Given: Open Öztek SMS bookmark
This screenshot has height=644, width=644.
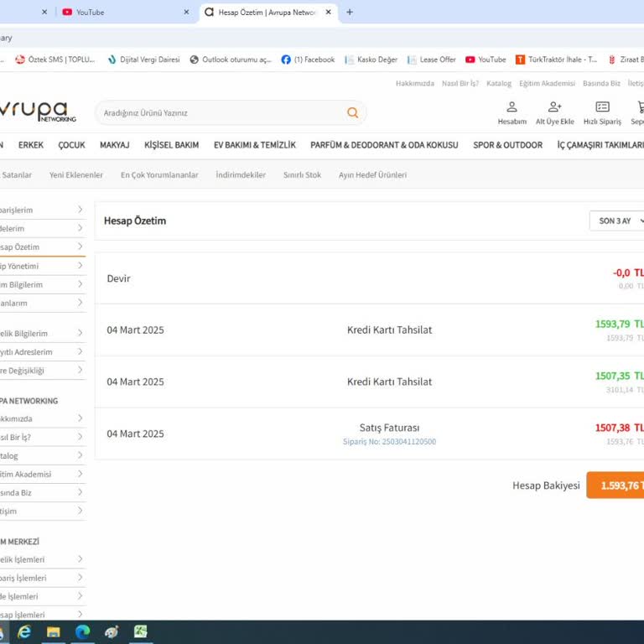Looking at the screenshot, I should [x=55, y=60].
